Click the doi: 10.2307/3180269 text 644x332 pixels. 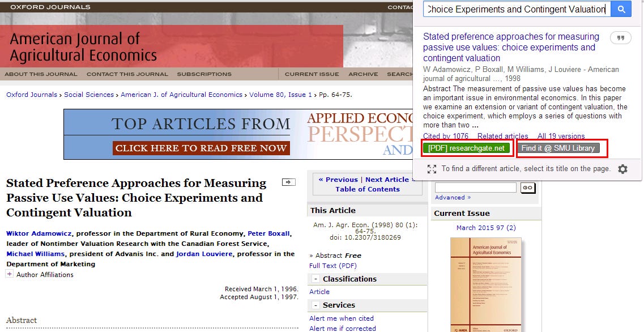[x=365, y=237]
